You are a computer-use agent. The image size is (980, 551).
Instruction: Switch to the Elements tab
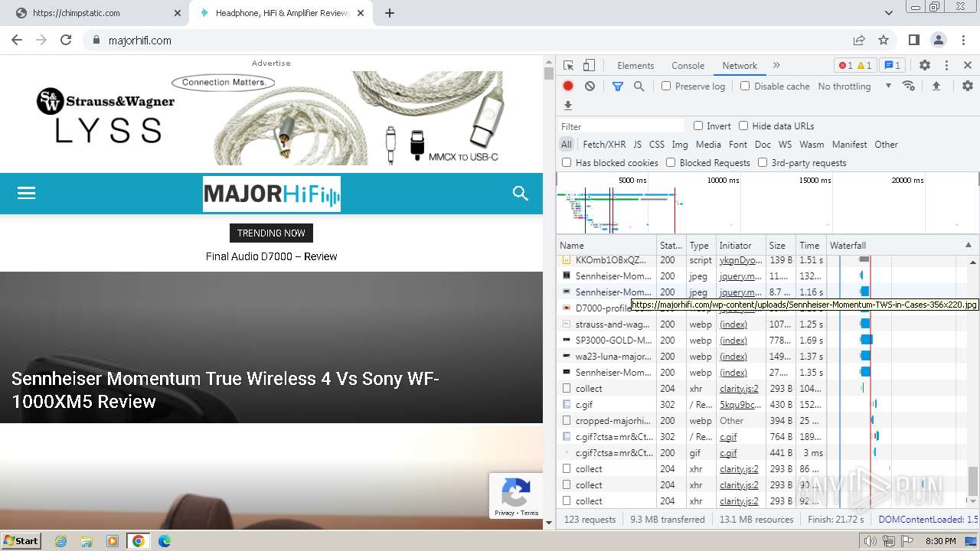(x=635, y=66)
